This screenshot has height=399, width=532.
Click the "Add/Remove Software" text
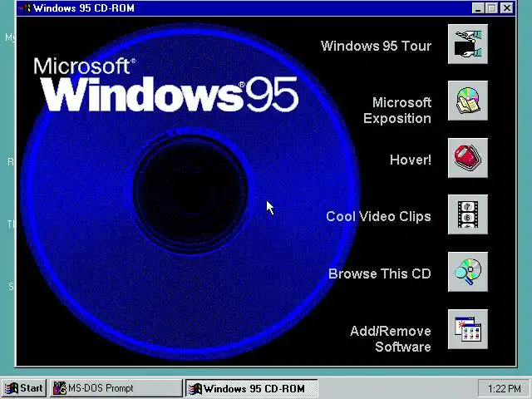point(391,339)
